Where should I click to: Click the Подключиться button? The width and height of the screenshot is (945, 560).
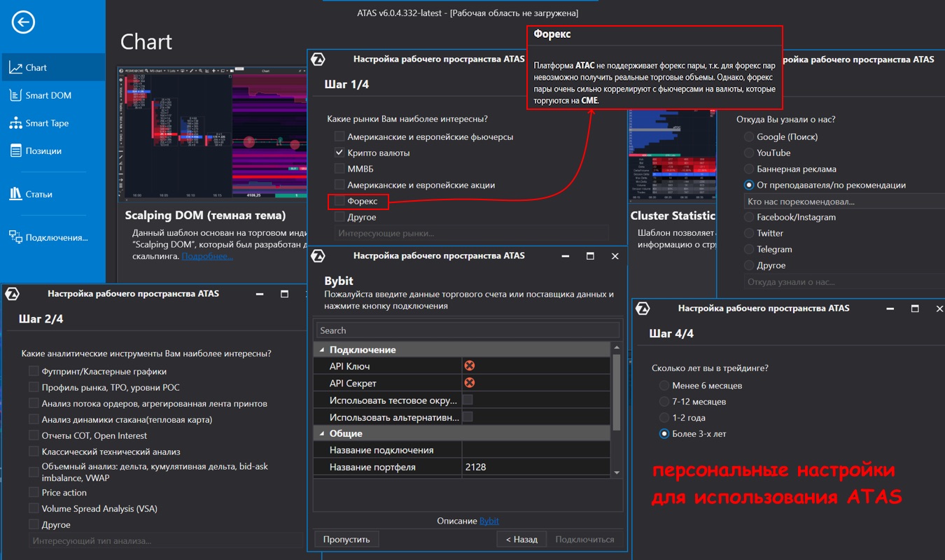[585, 539]
